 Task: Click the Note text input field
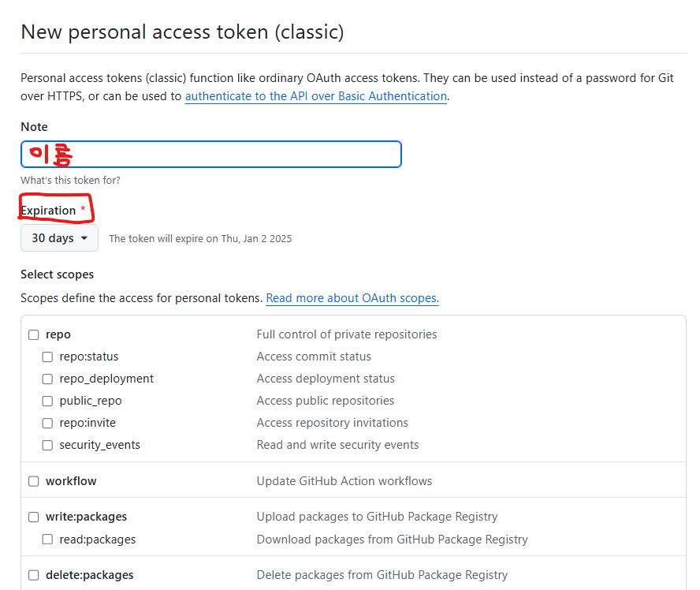(211, 154)
